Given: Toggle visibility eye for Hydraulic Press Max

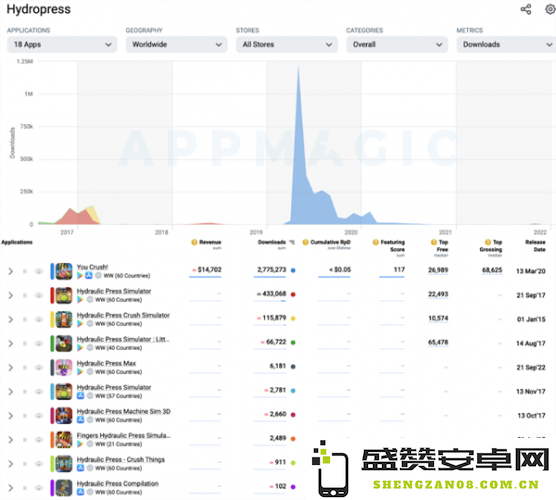Looking at the screenshot, I should pyautogui.click(x=39, y=368).
